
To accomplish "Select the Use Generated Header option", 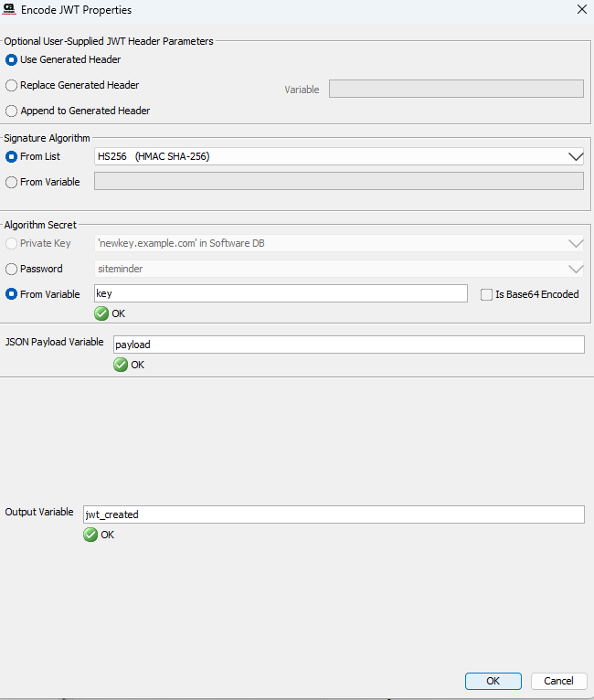I will pos(12,60).
